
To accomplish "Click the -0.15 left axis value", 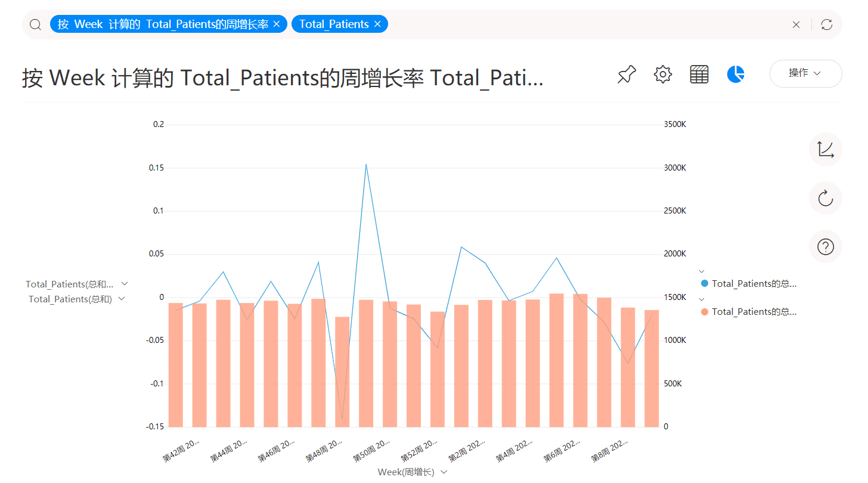I will [155, 427].
